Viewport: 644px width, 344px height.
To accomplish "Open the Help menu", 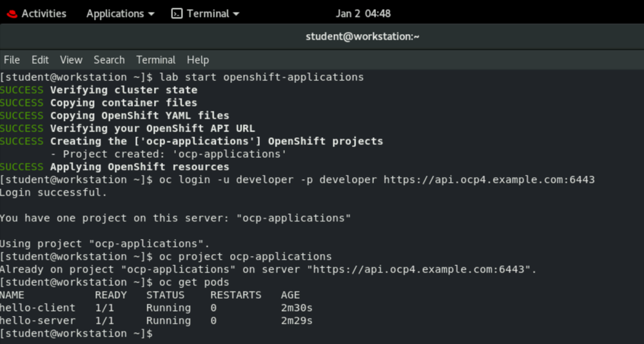I will (198, 60).
